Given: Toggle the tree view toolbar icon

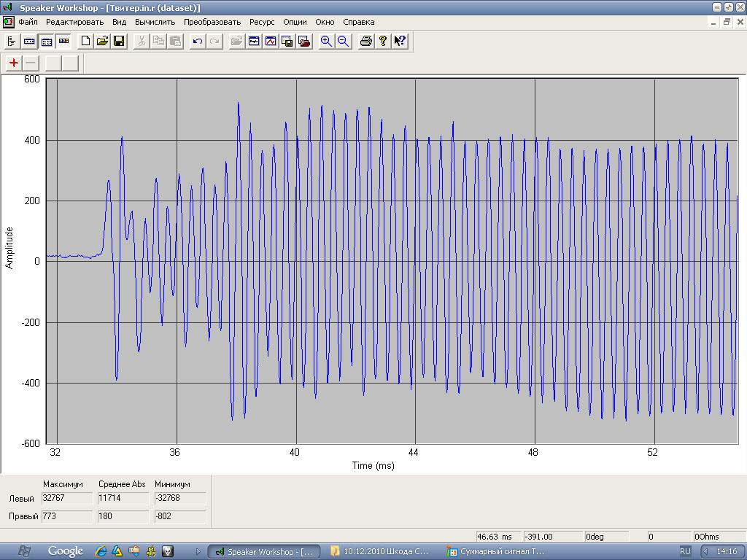Looking at the screenshot, I should point(12,41).
